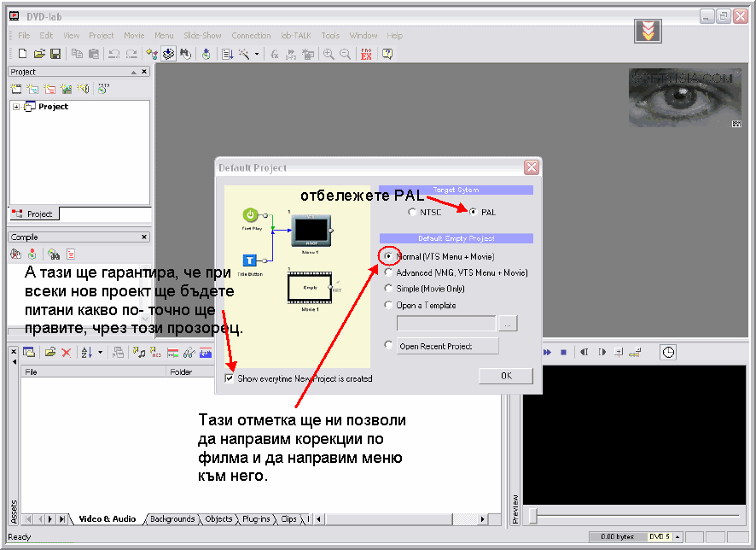Create a new project from the toolbar
This screenshot has width=756, height=550.
click(x=22, y=54)
